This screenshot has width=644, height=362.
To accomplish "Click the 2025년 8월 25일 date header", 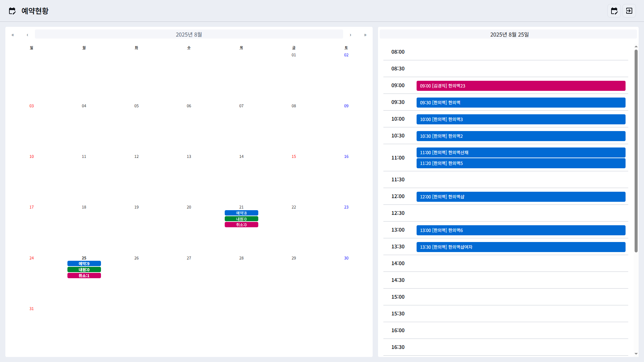I will point(509,35).
